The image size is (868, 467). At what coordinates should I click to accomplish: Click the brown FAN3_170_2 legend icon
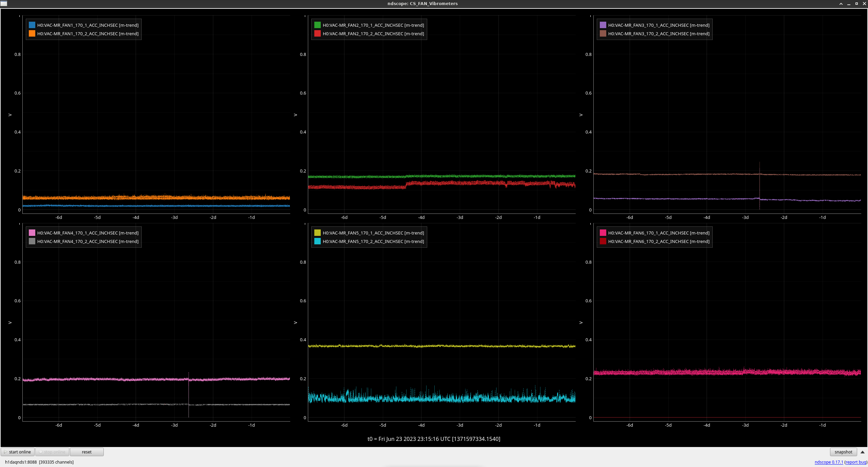[603, 34]
